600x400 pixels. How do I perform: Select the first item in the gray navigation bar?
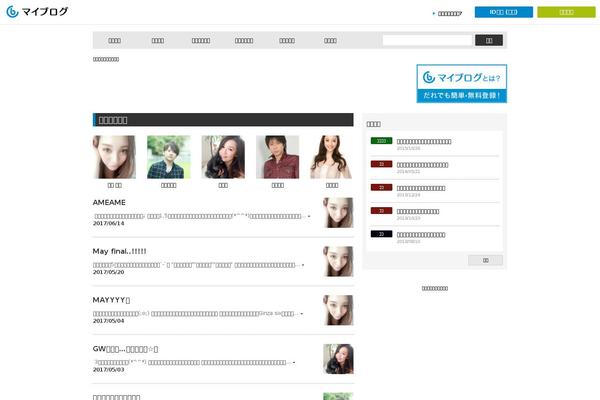(x=114, y=40)
